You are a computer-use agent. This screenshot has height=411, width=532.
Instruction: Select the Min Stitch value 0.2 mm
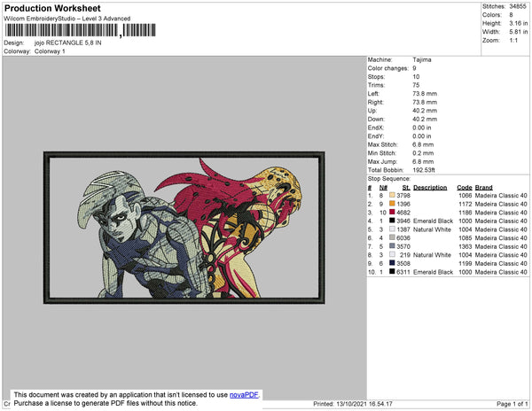pyautogui.click(x=423, y=153)
